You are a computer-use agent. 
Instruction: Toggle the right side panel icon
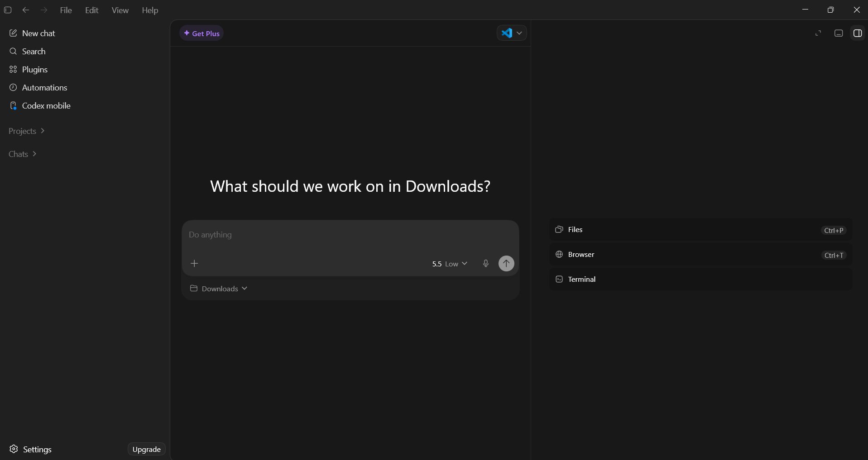click(x=858, y=33)
